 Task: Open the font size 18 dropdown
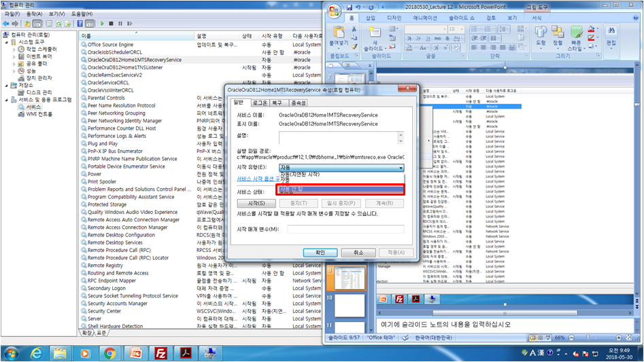coord(462,29)
